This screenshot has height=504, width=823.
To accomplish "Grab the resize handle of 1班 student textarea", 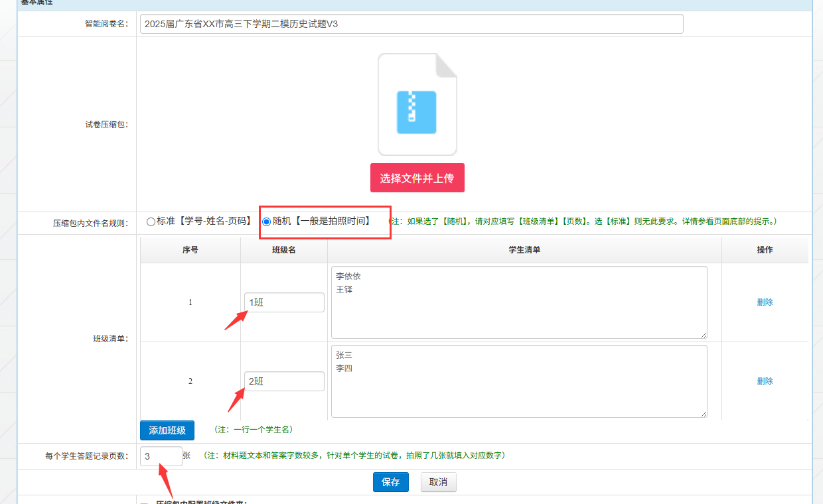I will [703, 335].
